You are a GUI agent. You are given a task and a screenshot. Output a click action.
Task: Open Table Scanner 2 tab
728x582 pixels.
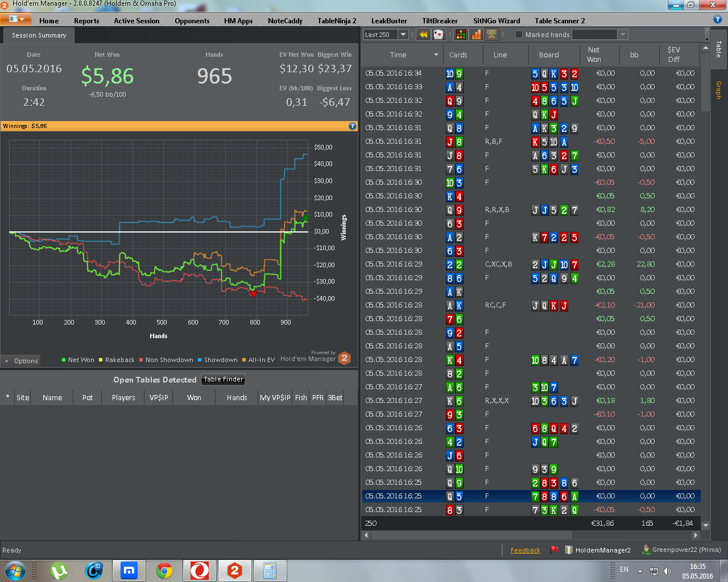[x=560, y=21]
